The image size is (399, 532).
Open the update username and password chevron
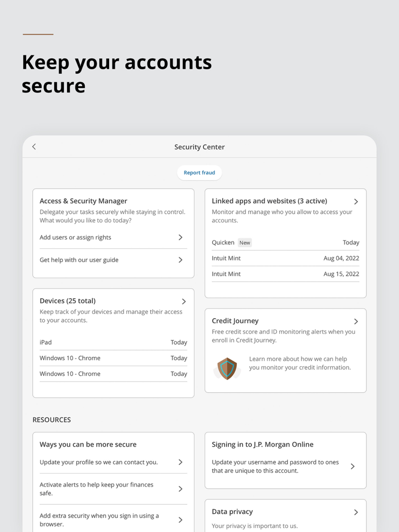coord(352,467)
